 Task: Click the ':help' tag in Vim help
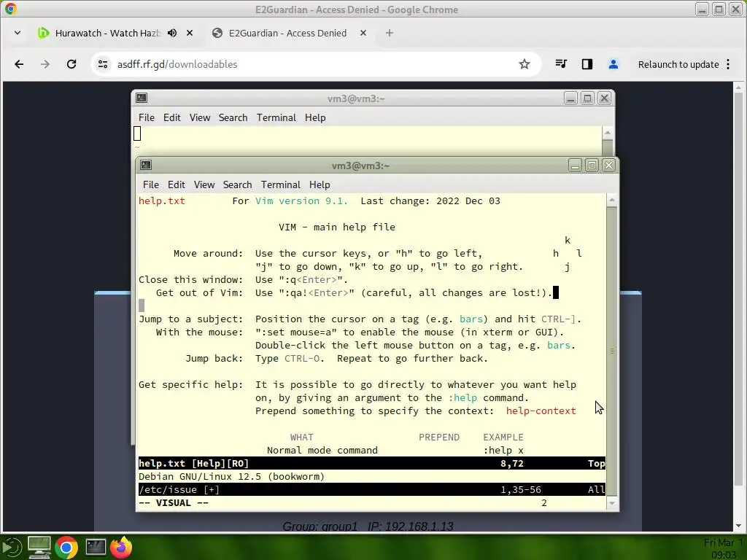click(462, 397)
